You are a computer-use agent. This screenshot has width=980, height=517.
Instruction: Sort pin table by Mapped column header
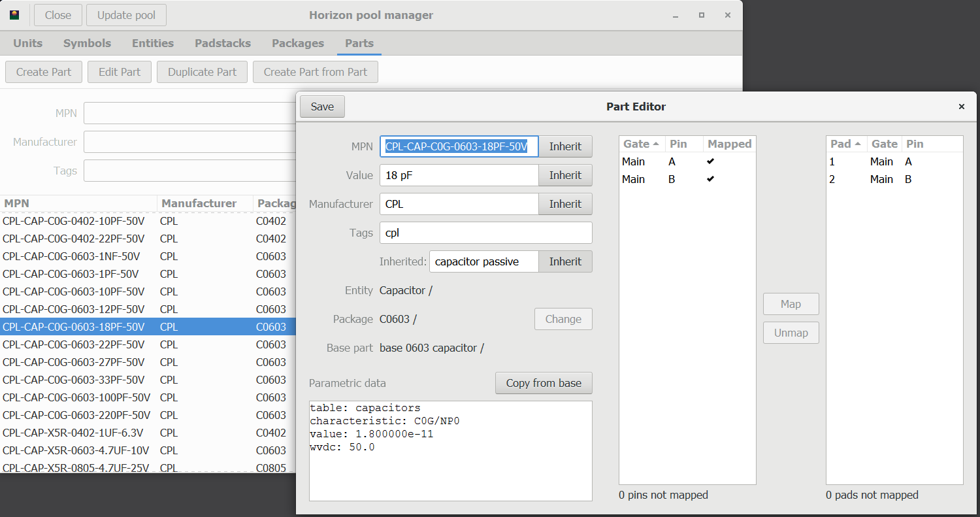730,144
